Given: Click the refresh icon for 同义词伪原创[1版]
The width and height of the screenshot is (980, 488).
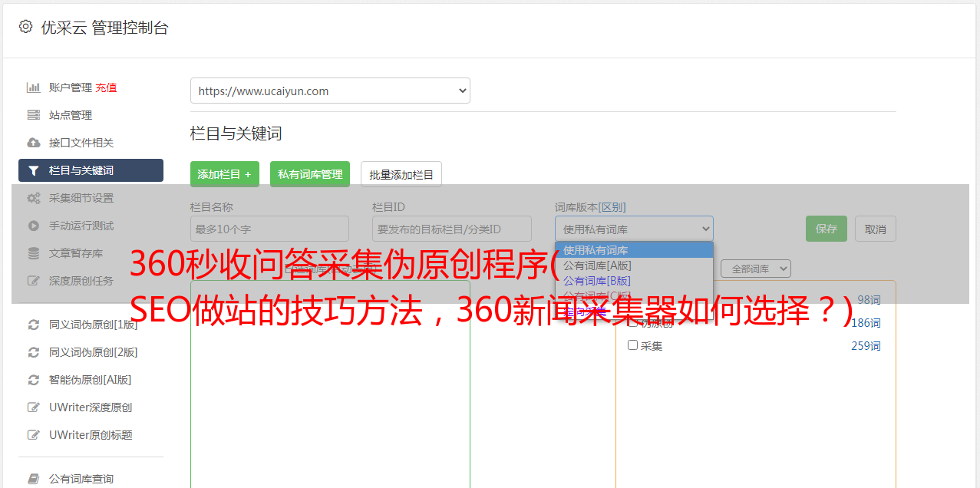Looking at the screenshot, I should pos(33,325).
